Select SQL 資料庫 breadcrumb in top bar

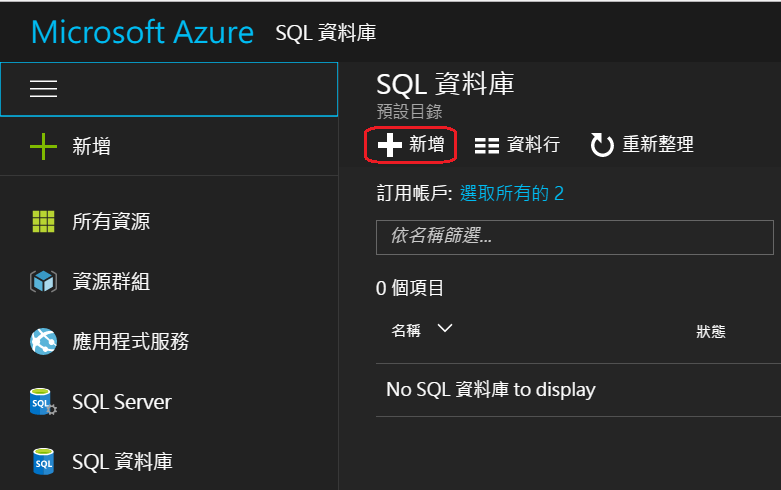click(x=326, y=32)
